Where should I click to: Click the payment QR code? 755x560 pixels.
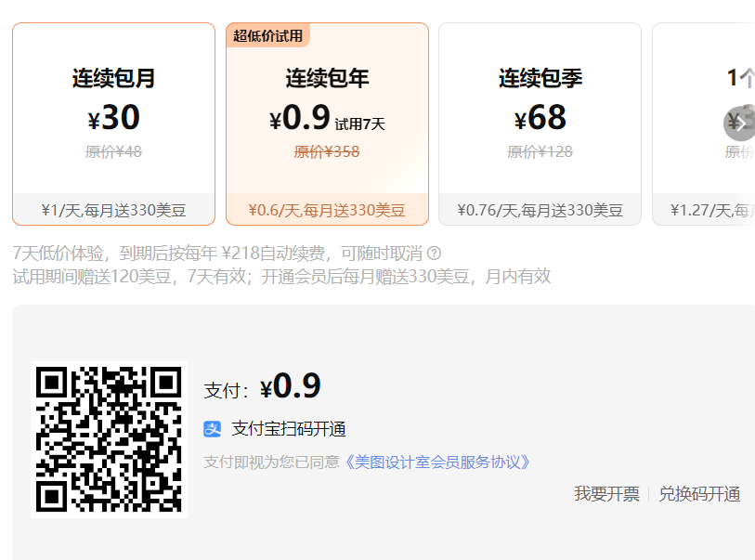click(110, 439)
